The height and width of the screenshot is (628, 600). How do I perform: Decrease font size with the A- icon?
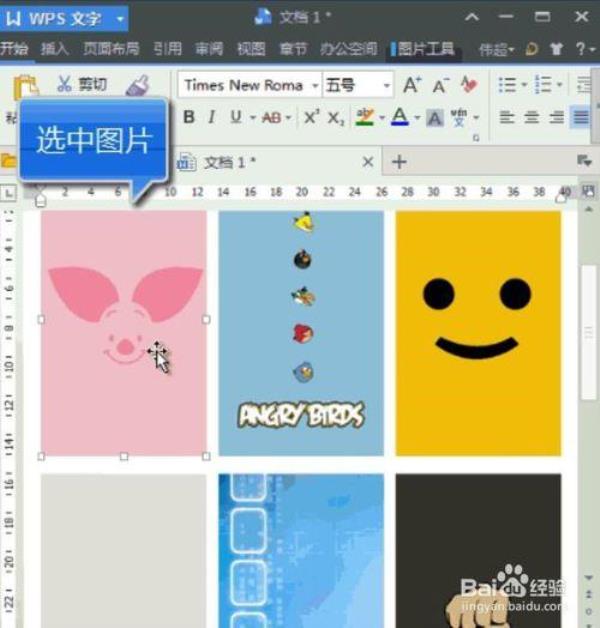tap(441, 85)
